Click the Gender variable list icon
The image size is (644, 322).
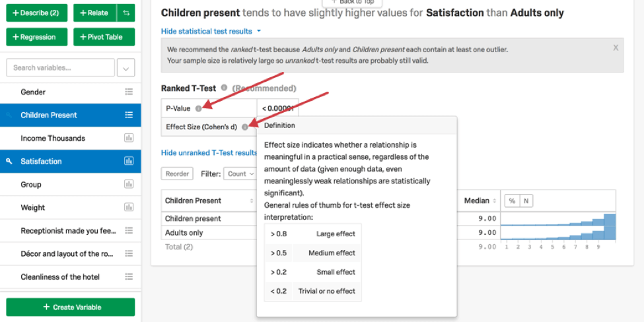click(129, 92)
